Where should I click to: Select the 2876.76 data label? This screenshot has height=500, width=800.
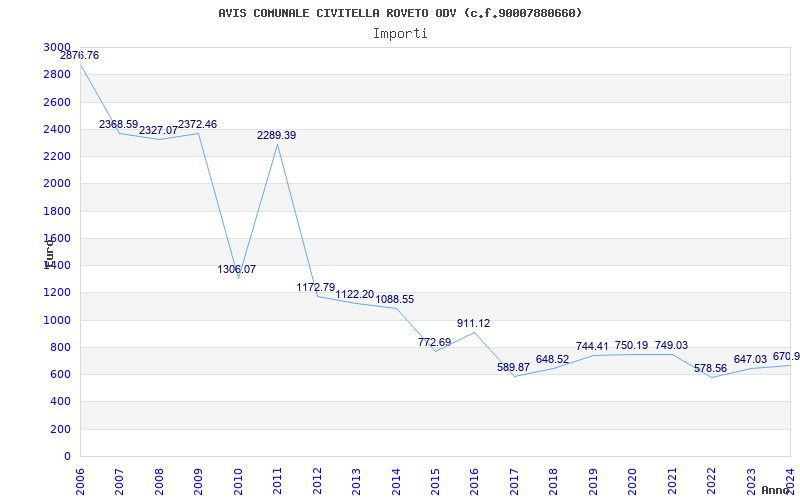coord(80,56)
